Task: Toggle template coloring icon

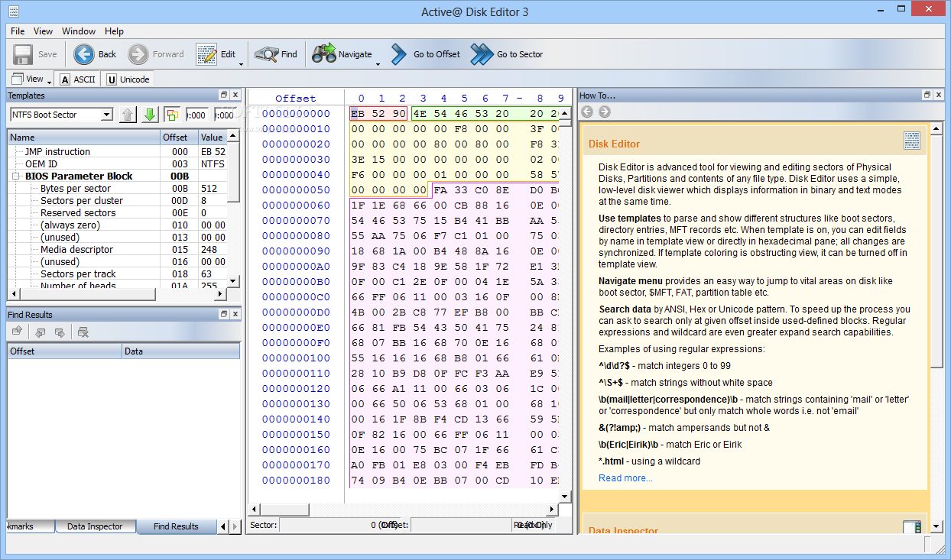Action: (x=172, y=115)
